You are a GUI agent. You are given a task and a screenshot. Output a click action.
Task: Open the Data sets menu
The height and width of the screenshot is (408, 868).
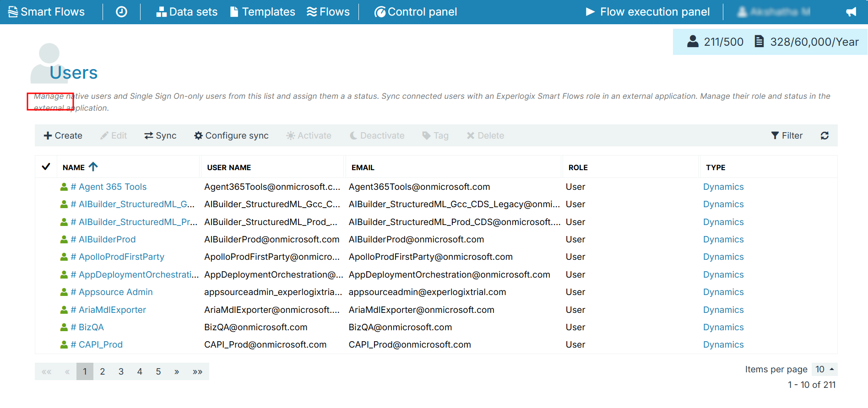coord(187,12)
